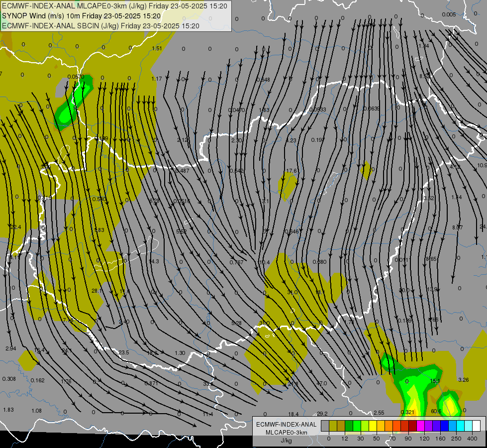Click the map value 2.30
Screen dimensions: 487x448
pos(236,140)
